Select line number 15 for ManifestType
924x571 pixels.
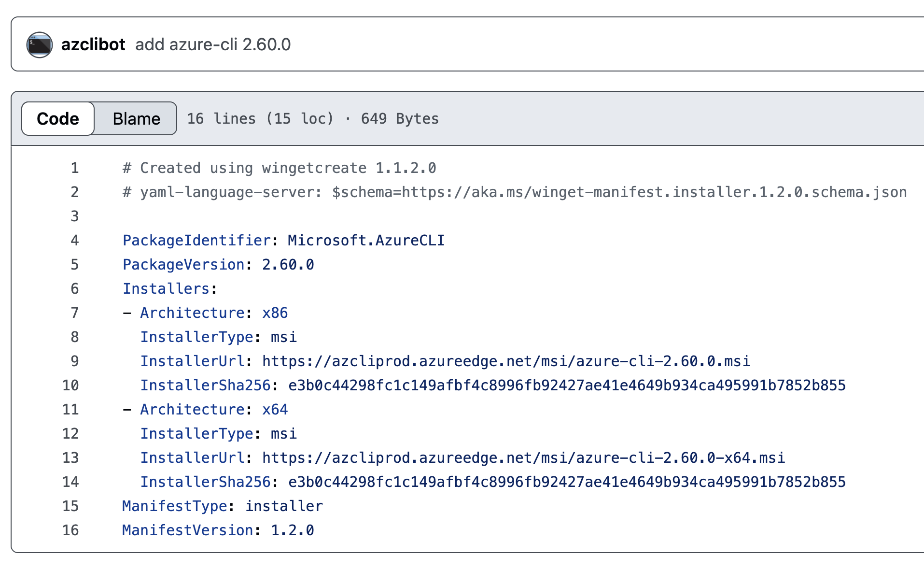70,506
